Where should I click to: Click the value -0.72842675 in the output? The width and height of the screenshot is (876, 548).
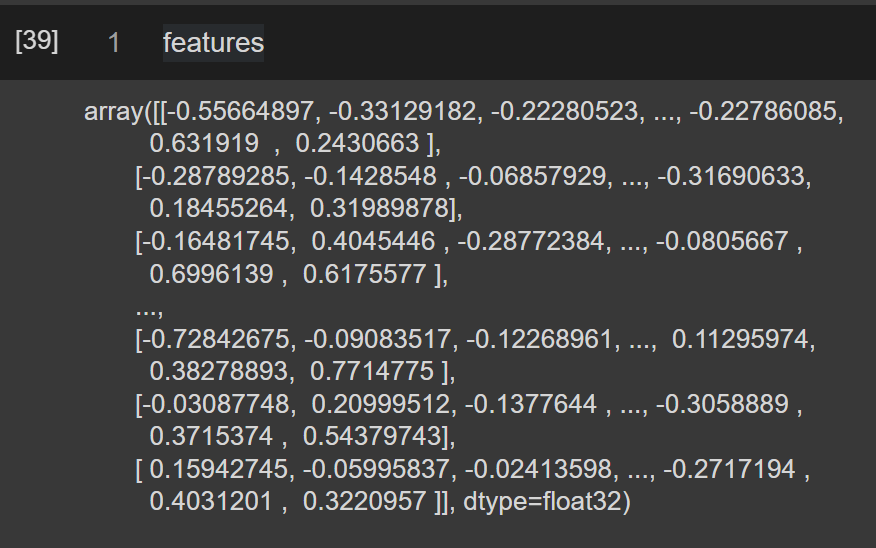pos(216,339)
